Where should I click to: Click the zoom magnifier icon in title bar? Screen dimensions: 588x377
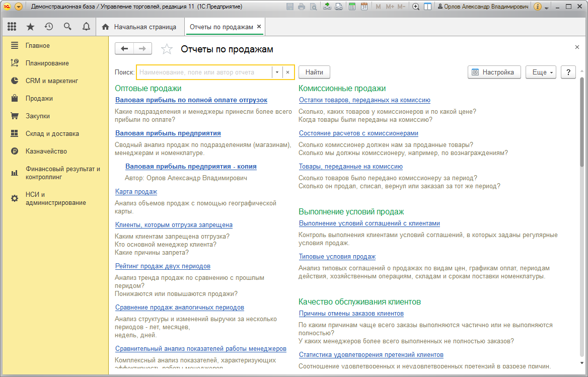click(416, 7)
